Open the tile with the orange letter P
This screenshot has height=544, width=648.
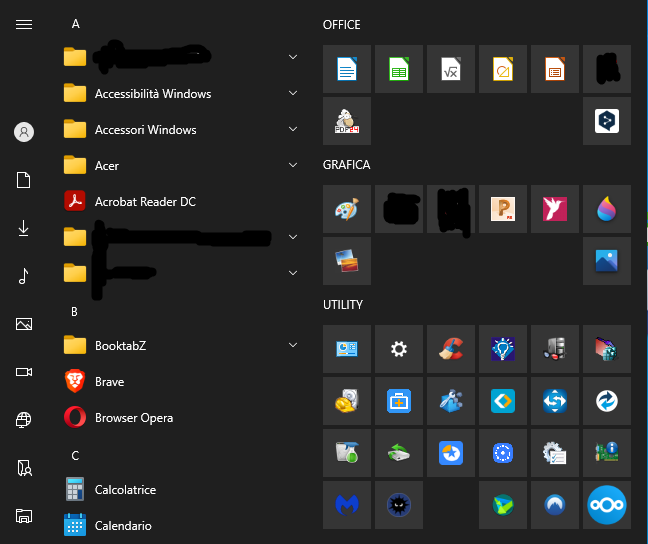click(503, 209)
